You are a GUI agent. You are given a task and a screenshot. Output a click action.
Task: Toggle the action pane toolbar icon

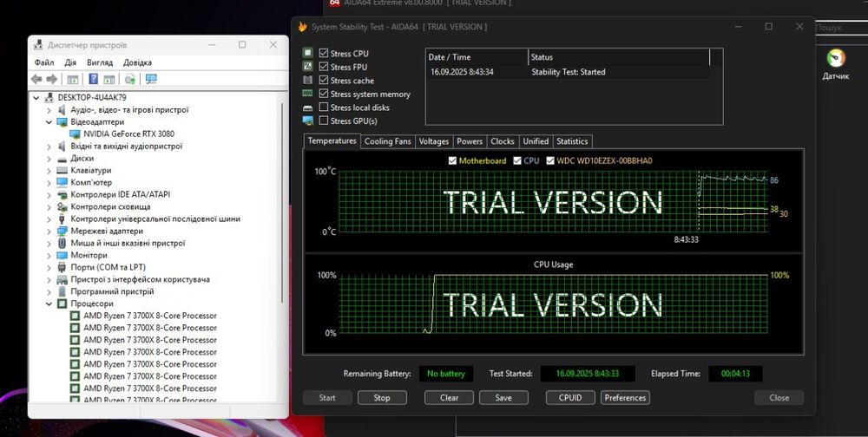[109, 79]
